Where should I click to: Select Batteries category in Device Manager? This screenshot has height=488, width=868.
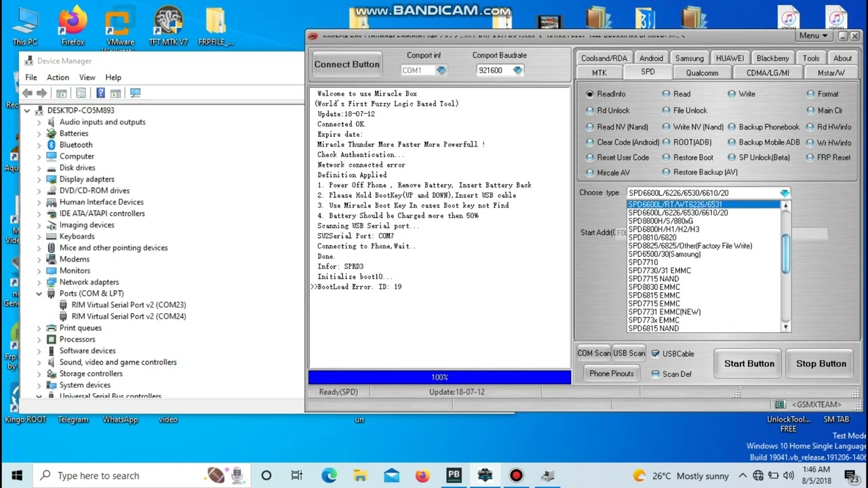tap(73, 134)
